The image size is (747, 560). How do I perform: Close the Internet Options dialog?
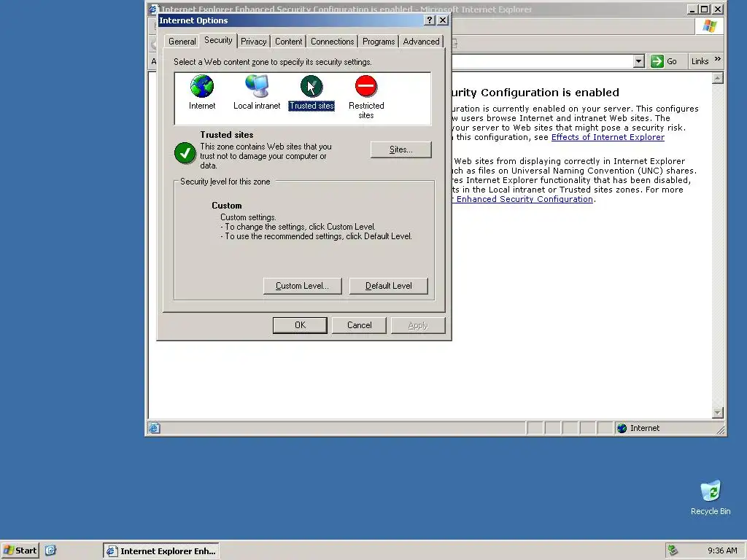(443, 20)
